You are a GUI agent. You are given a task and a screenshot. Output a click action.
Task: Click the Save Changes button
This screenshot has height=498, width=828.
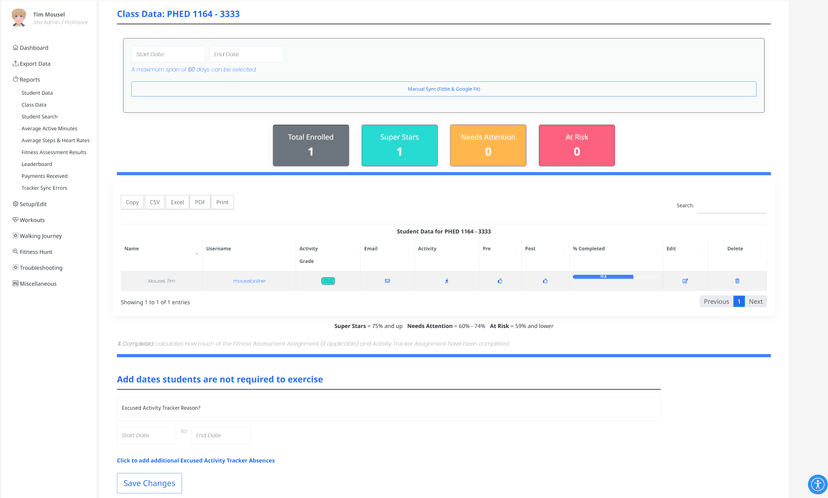coord(149,483)
